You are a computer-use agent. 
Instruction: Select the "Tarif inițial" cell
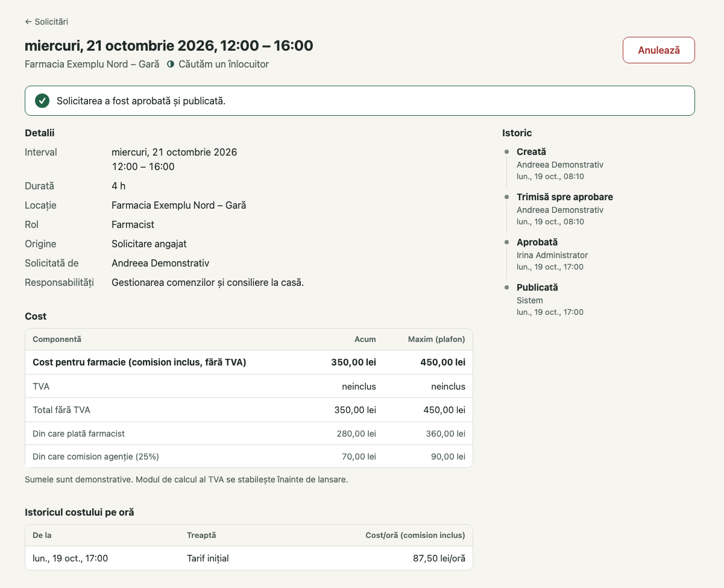click(208, 558)
